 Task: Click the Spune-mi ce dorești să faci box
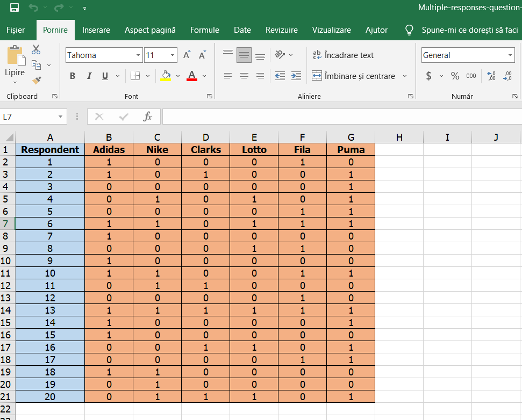pyautogui.click(x=462, y=30)
